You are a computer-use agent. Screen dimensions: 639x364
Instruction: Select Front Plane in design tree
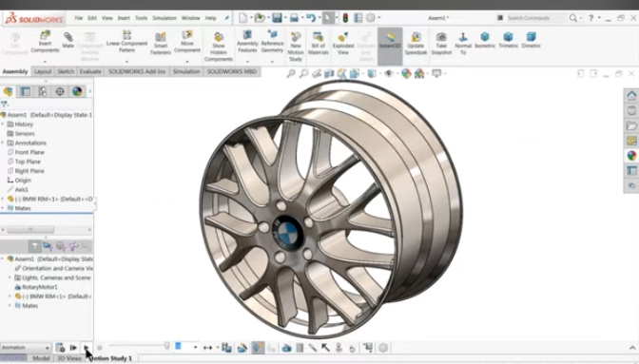29,152
